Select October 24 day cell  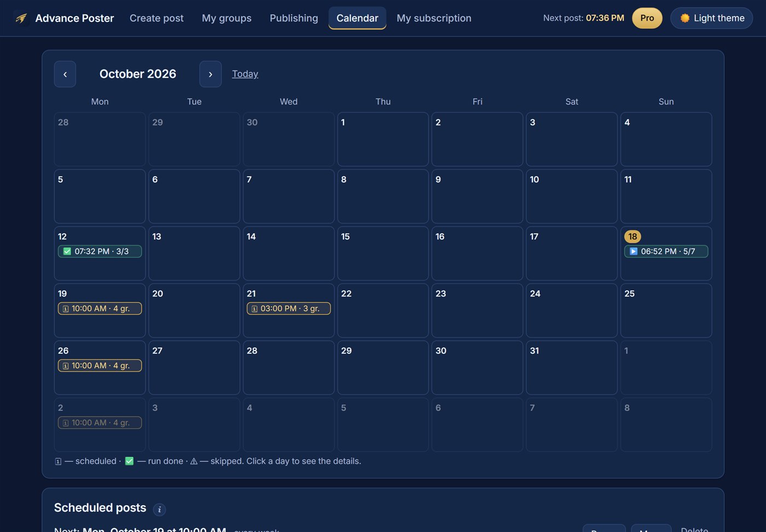pyautogui.click(x=572, y=311)
